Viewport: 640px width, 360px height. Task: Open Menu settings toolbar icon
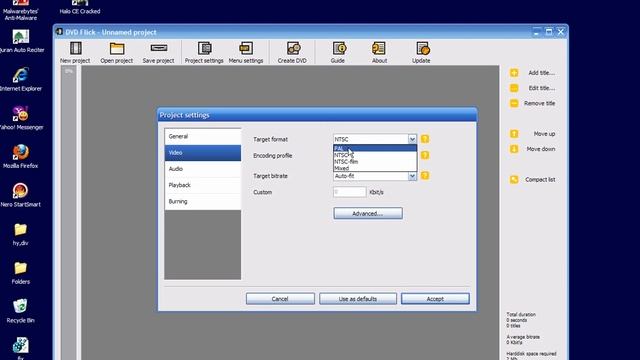coord(246,48)
